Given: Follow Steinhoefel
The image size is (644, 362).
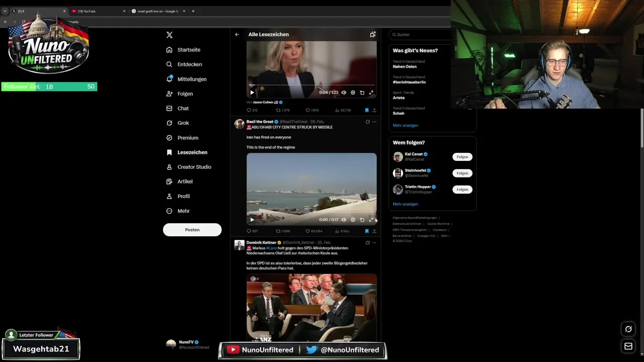Looking at the screenshot, I should [462, 173].
